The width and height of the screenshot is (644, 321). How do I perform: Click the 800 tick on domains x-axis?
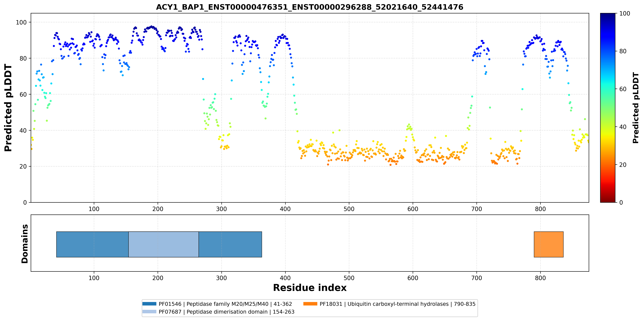(540, 278)
